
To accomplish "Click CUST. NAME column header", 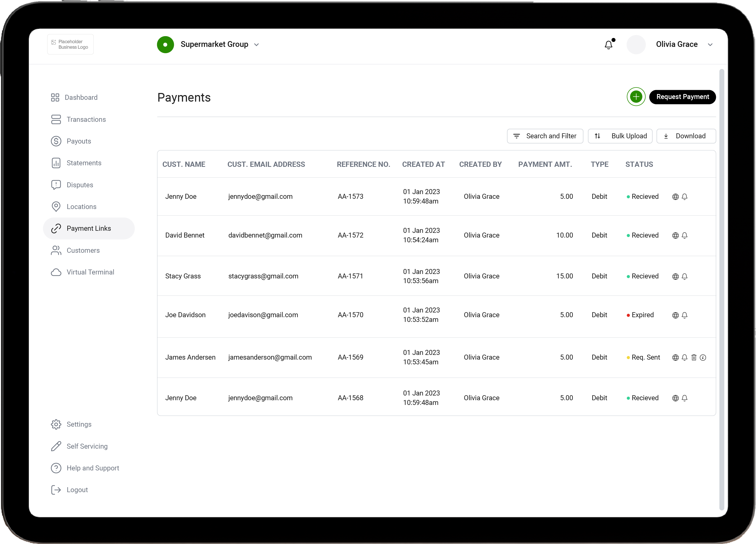I will pyautogui.click(x=184, y=164).
